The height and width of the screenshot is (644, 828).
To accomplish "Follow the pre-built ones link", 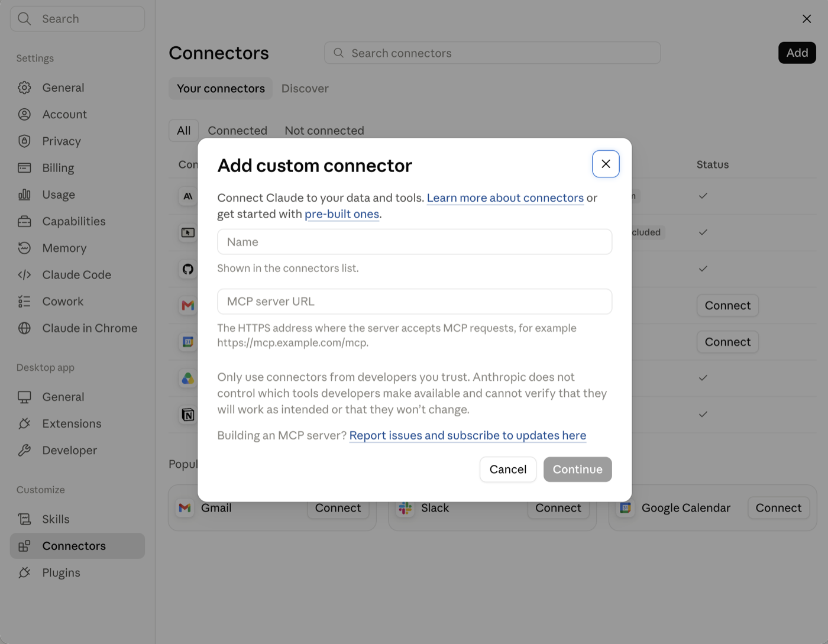I will point(342,214).
